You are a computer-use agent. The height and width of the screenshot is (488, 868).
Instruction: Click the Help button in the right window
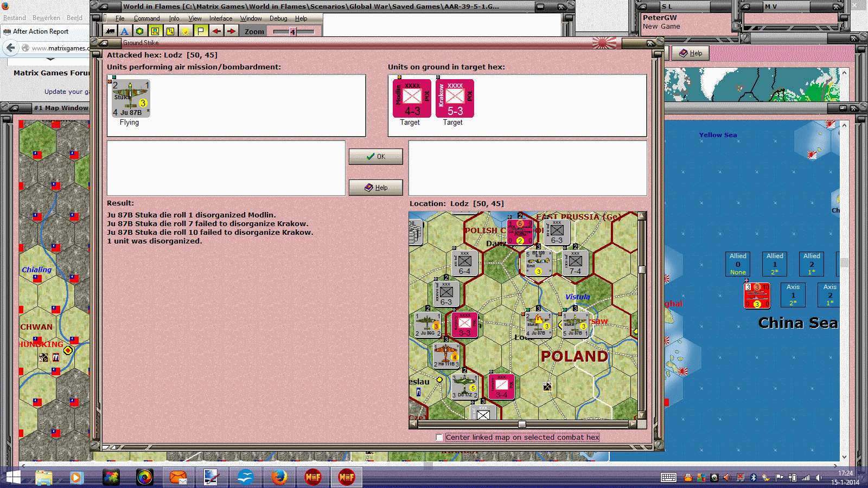tap(691, 53)
